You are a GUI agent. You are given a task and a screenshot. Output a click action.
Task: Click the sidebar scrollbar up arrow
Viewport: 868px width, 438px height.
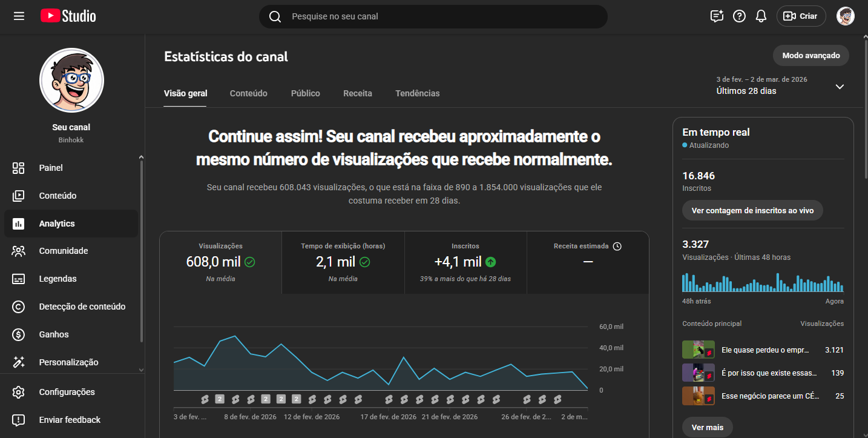pyautogui.click(x=141, y=158)
